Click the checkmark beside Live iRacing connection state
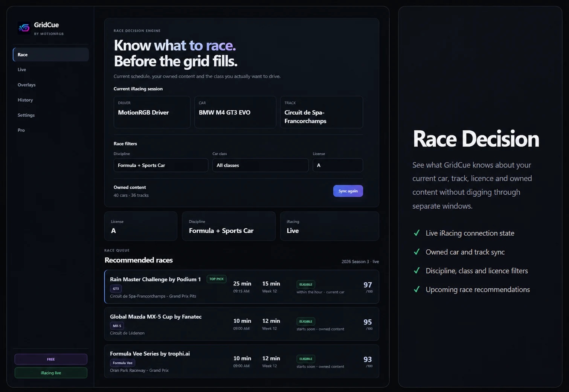The width and height of the screenshot is (569, 392). pyautogui.click(x=416, y=233)
